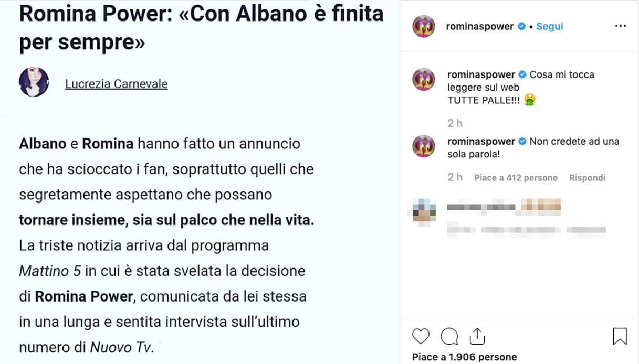Click the verified badge in header
This screenshot has width=639, height=364.
click(x=521, y=26)
